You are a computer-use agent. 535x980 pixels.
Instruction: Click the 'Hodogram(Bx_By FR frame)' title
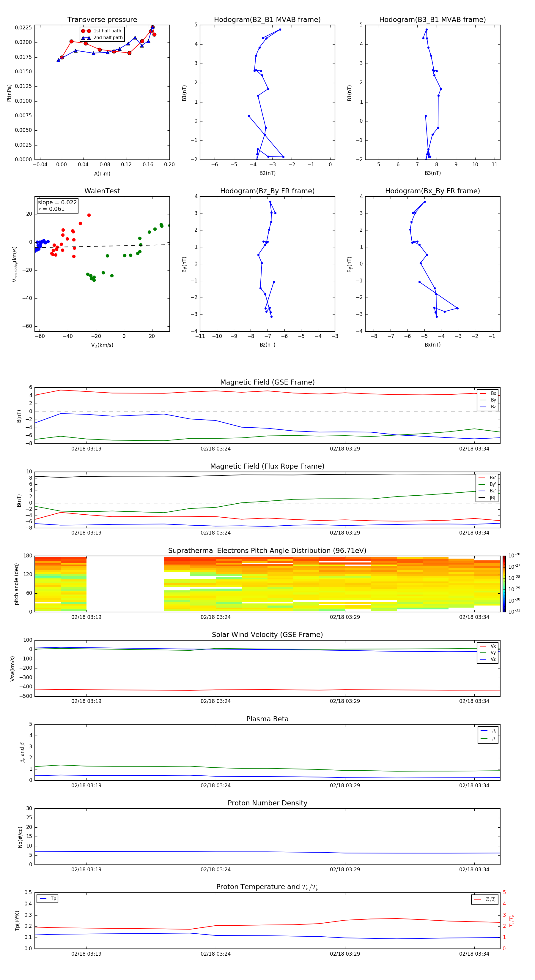click(432, 191)
